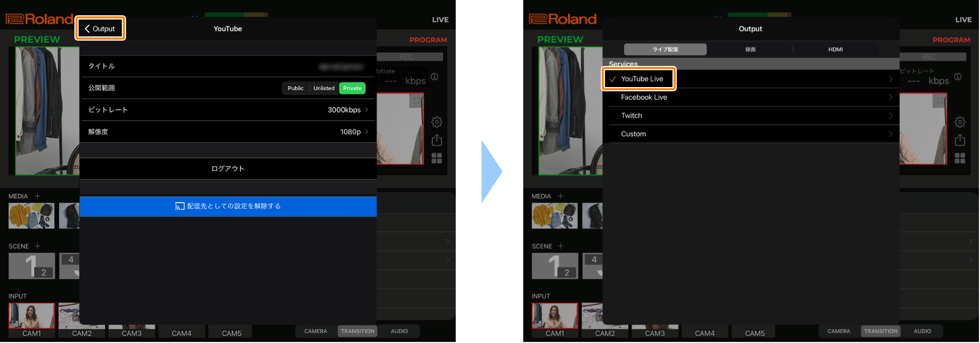Tap 配信先としての設定を解除する button
This screenshot has height=343, width=980.
tap(228, 206)
